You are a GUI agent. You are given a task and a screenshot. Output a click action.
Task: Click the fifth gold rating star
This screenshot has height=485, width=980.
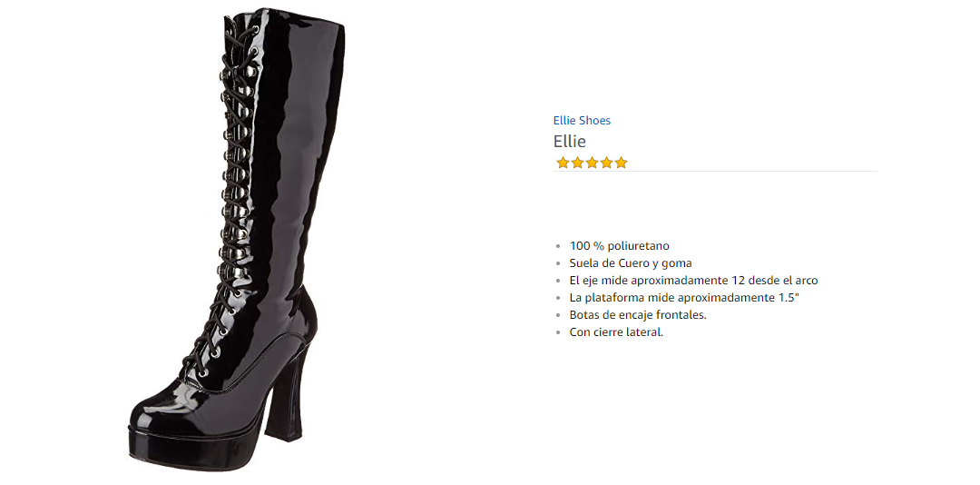(x=621, y=163)
